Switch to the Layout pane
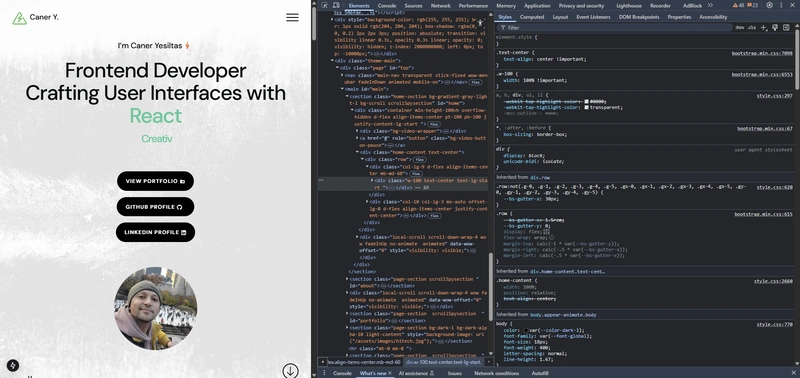800x378 pixels. coord(560,17)
